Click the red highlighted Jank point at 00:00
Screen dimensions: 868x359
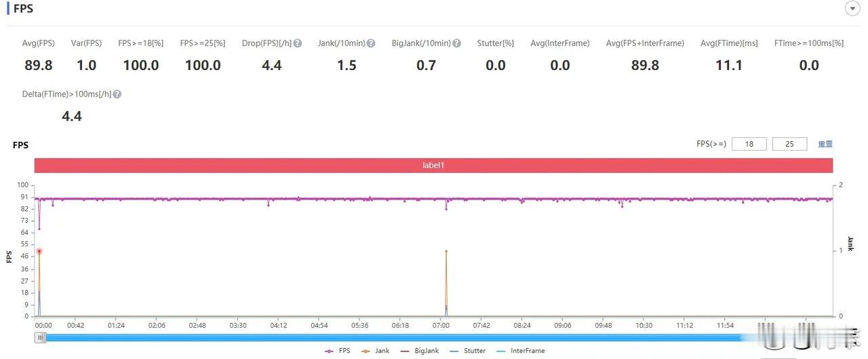(39, 251)
